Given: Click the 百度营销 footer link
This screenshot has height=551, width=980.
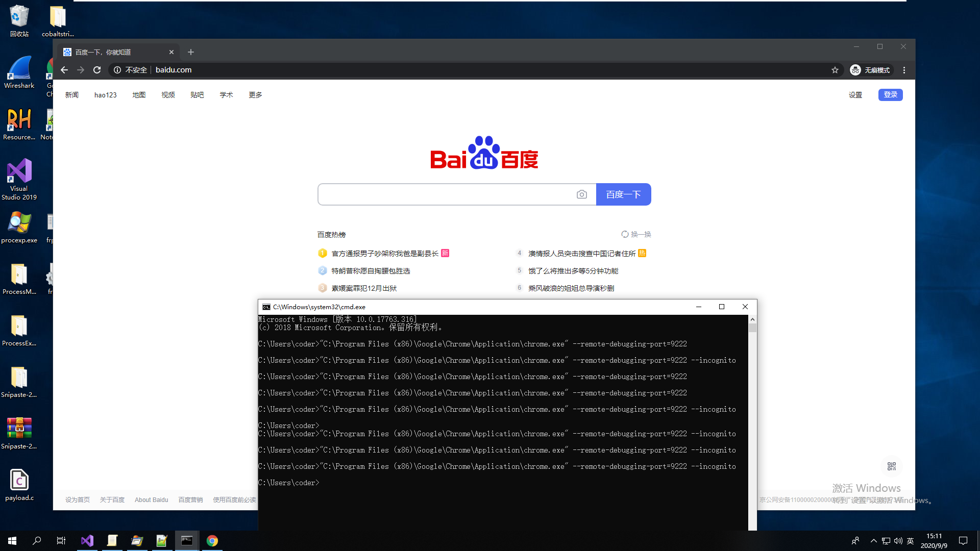Looking at the screenshot, I should click(x=190, y=500).
